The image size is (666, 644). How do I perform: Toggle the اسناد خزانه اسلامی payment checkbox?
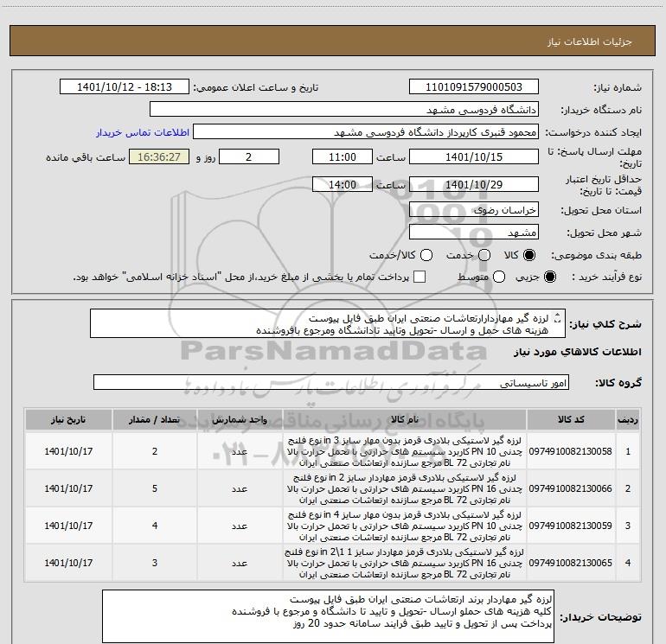[419, 277]
